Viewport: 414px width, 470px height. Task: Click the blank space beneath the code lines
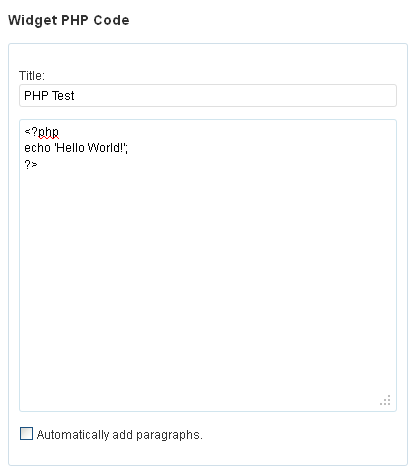208,283
